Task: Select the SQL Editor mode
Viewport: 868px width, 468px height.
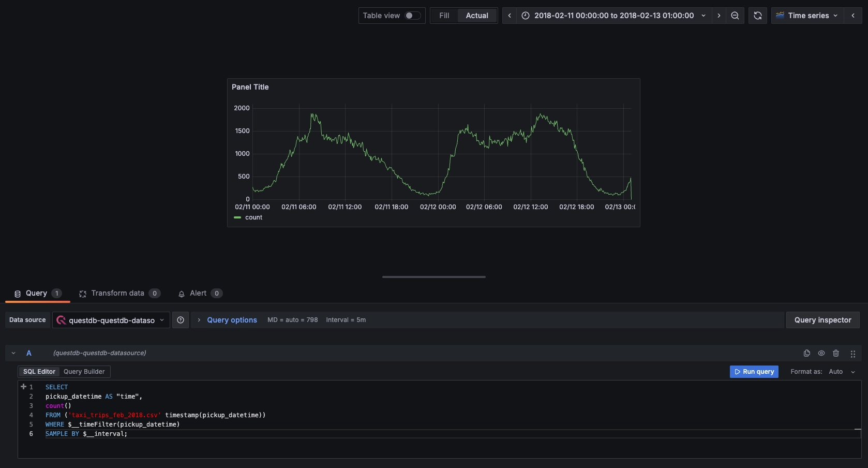Action: [39, 372]
